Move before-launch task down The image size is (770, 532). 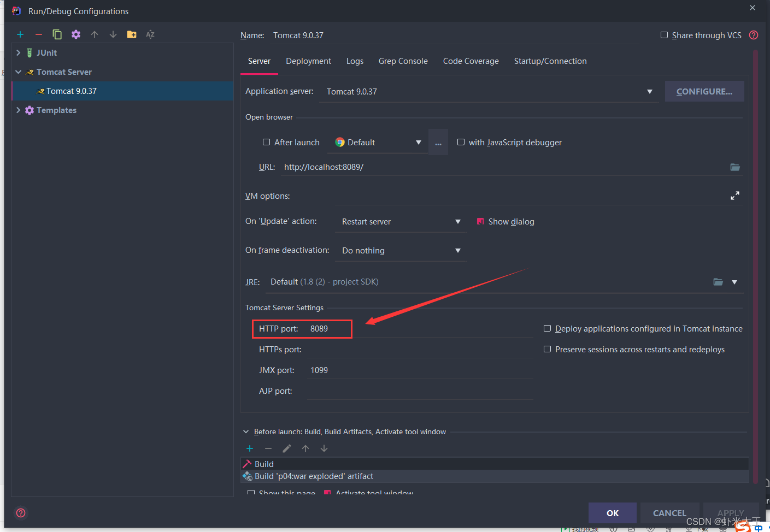(x=324, y=448)
